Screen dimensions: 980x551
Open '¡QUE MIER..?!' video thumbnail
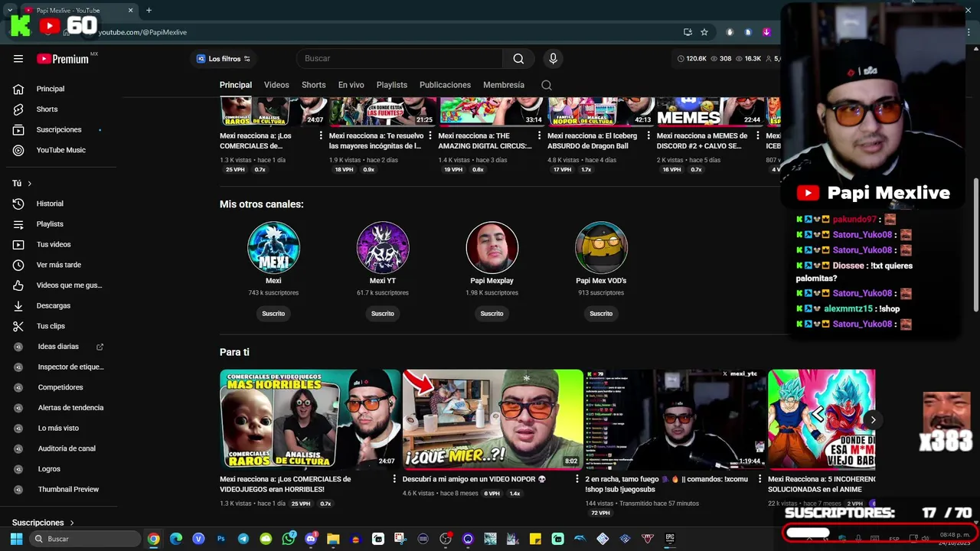click(492, 419)
